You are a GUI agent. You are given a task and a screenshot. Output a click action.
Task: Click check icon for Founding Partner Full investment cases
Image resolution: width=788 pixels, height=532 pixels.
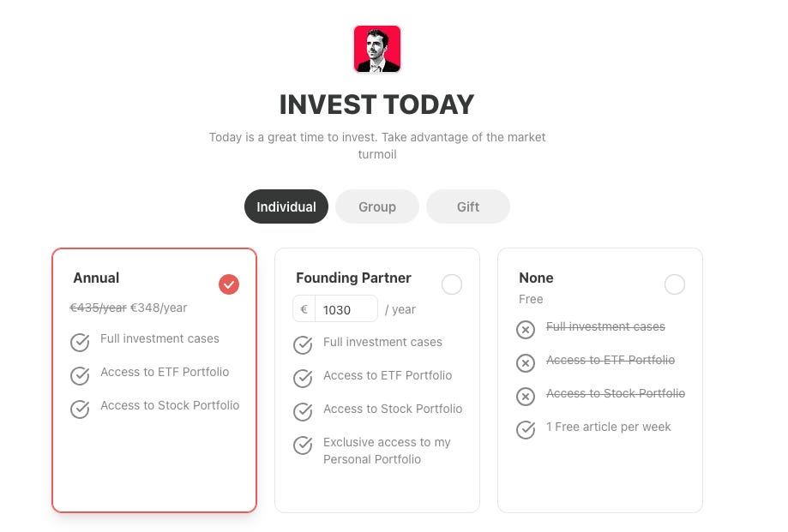point(303,344)
